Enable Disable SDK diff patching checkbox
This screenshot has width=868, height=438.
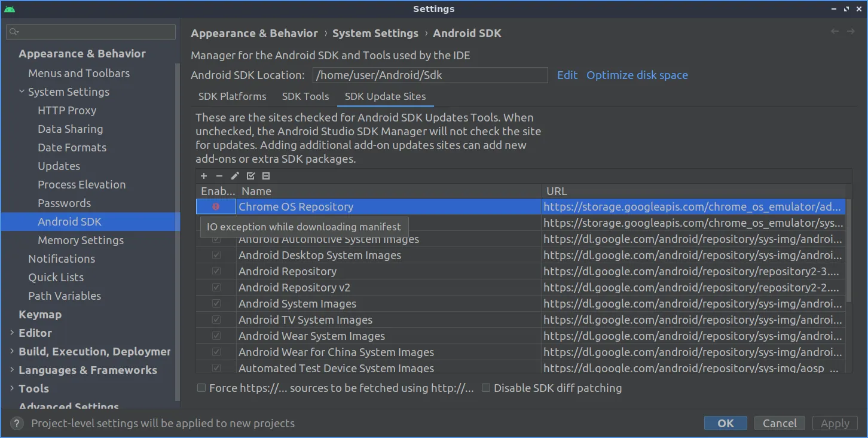[x=486, y=388]
